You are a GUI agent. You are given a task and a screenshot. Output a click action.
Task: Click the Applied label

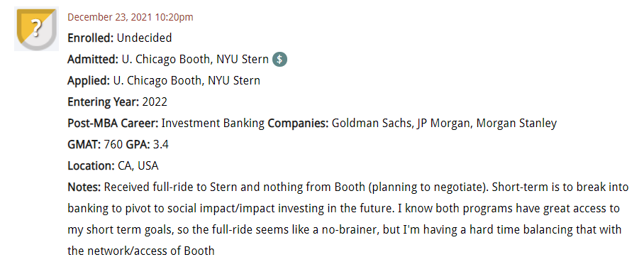point(89,80)
